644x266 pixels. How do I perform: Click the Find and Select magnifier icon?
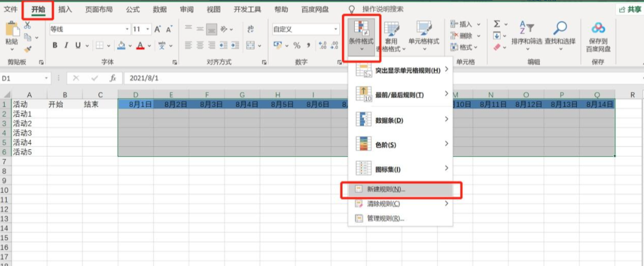(560, 28)
